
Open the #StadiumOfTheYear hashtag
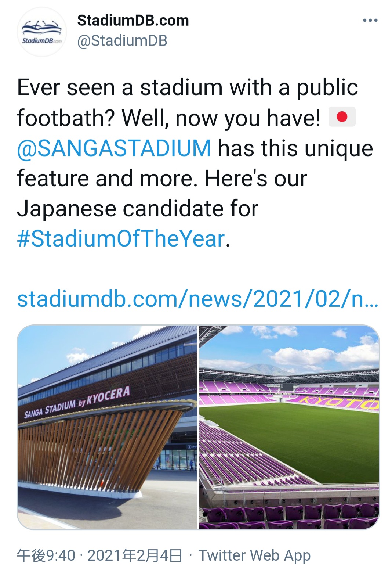point(121,239)
